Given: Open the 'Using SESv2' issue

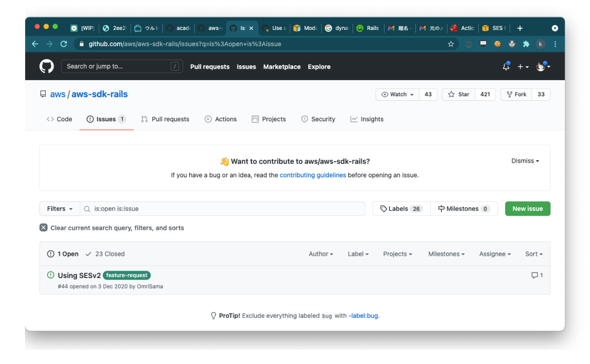Looking at the screenshot, I should (x=79, y=276).
